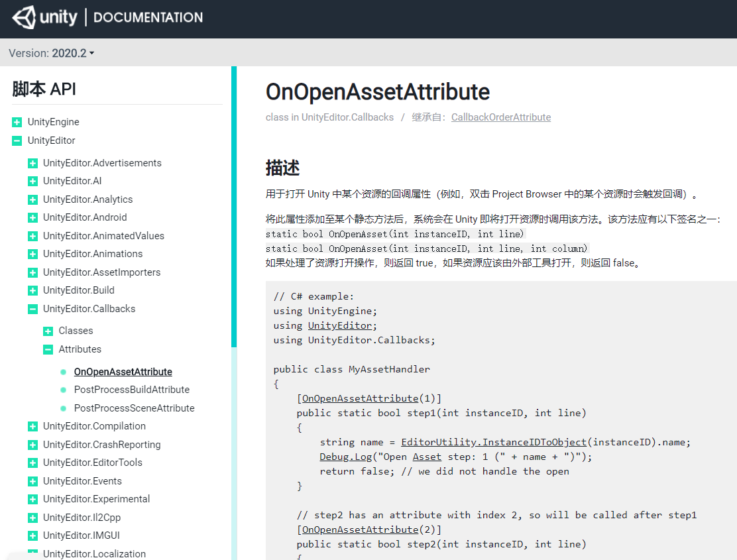Select UnityEditor.EditorTools label
The image size is (737, 560).
point(92,463)
